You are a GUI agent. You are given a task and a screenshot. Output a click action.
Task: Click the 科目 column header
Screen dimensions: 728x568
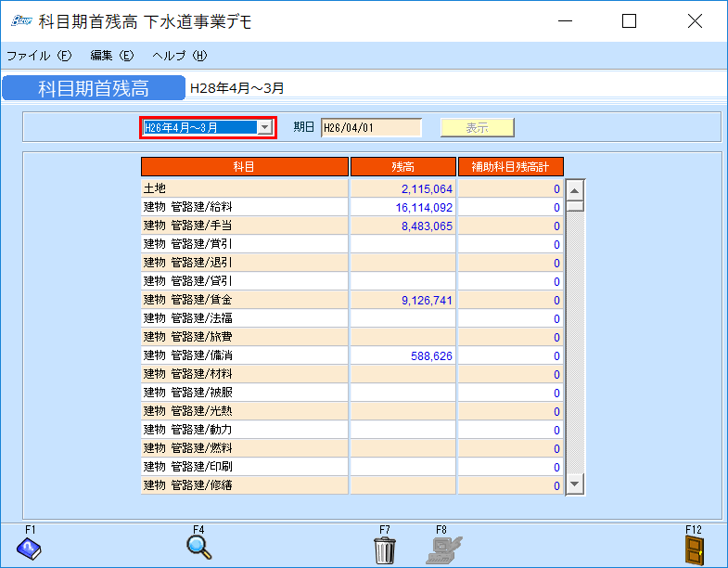click(244, 166)
